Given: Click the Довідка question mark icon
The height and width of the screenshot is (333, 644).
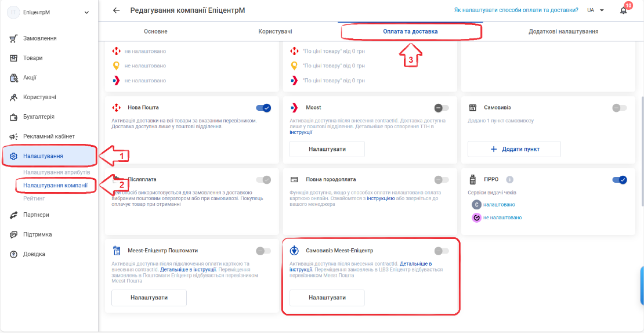Looking at the screenshot, I should click(13, 254).
